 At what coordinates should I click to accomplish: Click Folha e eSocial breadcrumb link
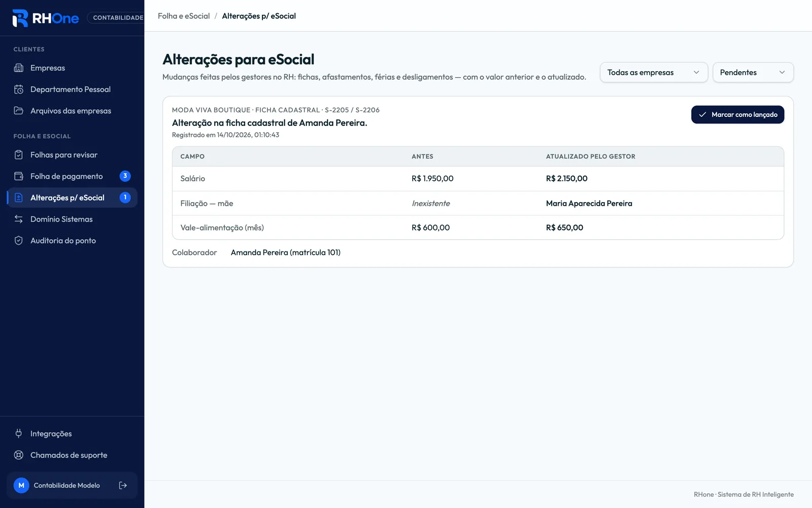click(184, 16)
